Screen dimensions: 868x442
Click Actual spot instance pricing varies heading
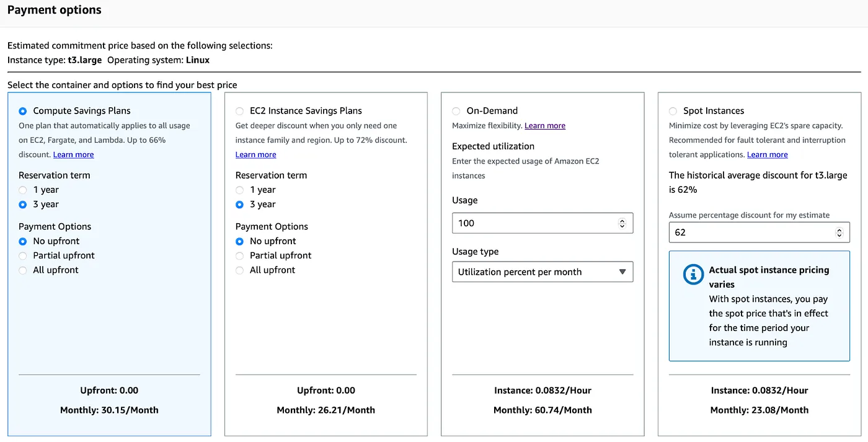point(769,277)
